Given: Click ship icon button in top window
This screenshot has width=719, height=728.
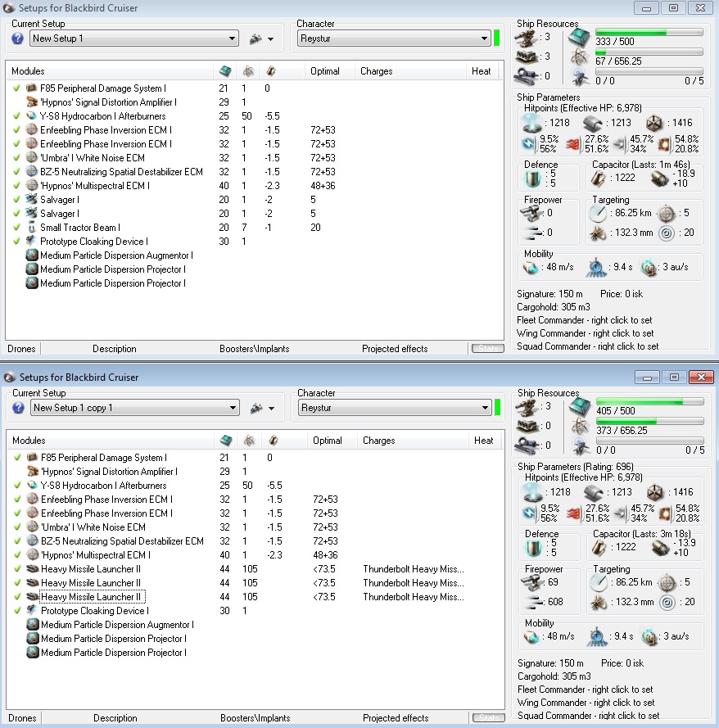Looking at the screenshot, I should (x=255, y=39).
